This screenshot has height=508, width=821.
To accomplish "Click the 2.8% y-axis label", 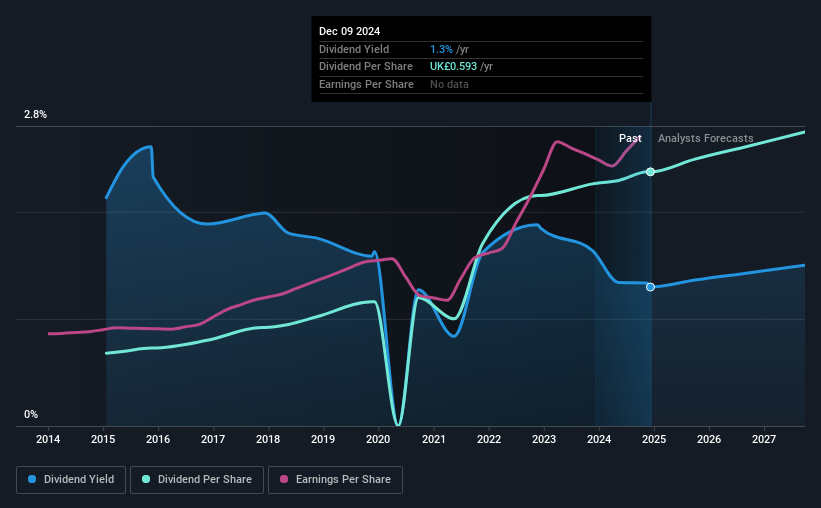I will 35,114.
